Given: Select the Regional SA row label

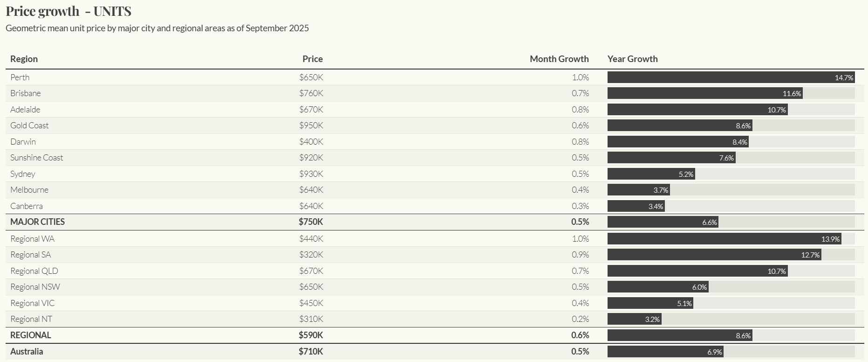Looking at the screenshot, I should click(x=31, y=255).
